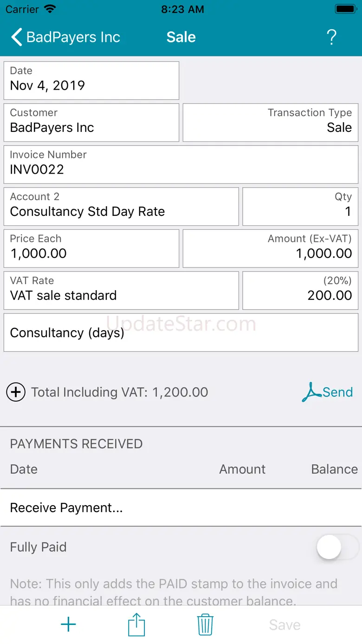The width and height of the screenshot is (362, 644).
Task: Open the Transaction Type selector
Action: click(271, 123)
